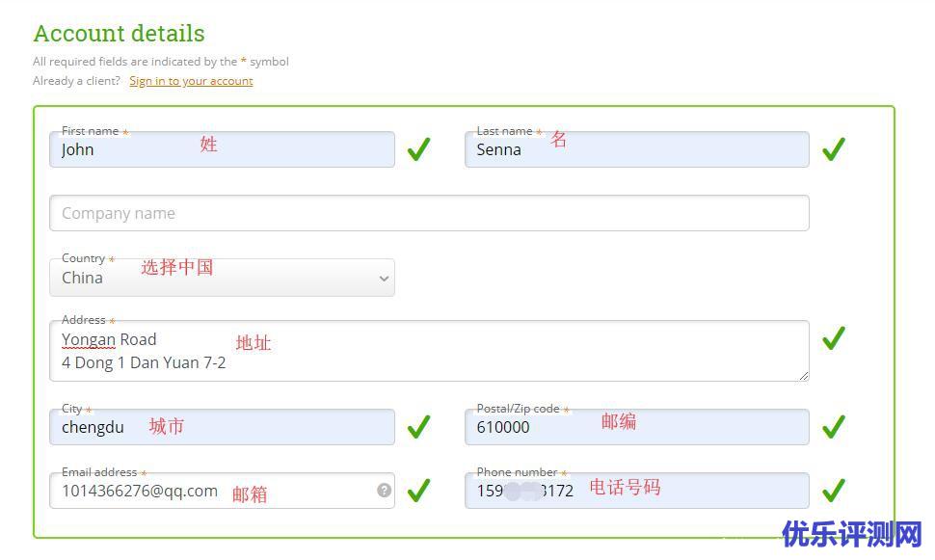The height and width of the screenshot is (560, 935).
Task: Click the green checkmark beside City field
Action: click(x=418, y=427)
